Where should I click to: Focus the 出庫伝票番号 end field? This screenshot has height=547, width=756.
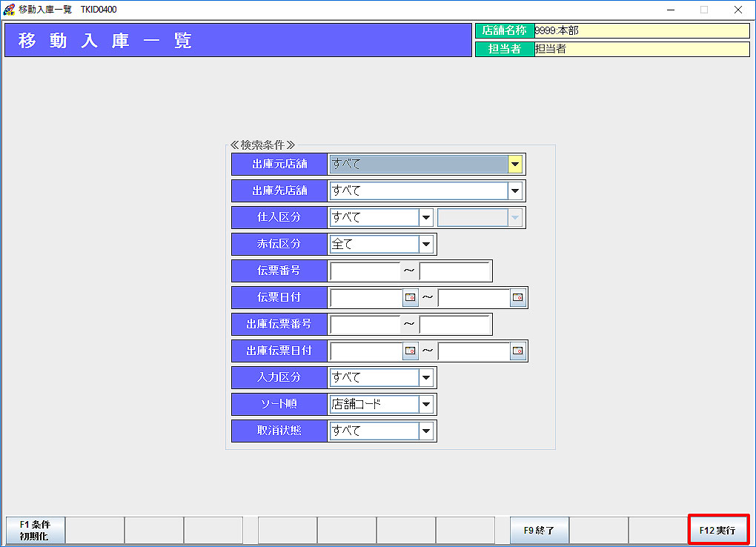click(454, 325)
